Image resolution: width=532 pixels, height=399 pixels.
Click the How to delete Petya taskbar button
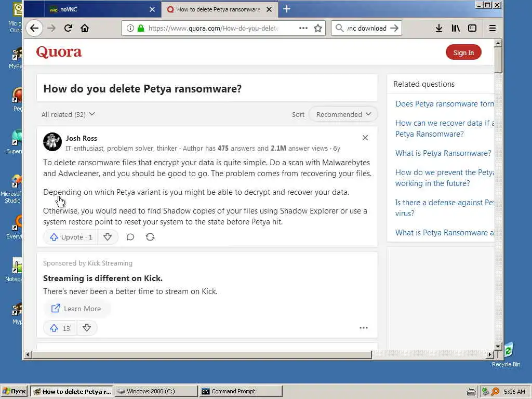click(72, 391)
